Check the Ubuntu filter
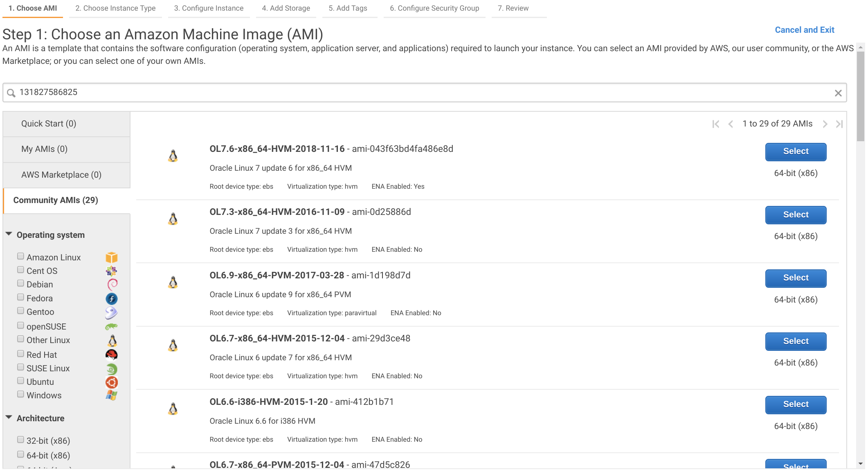This screenshot has height=472, width=868. point(20,381)
